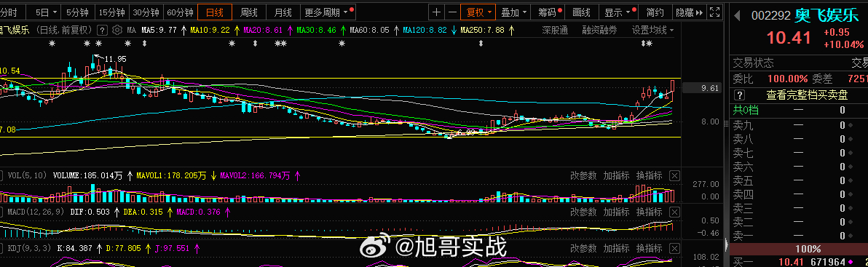Click 加指标 in KDJ panel
The width and height of the screenshot is (868, 267).
[616, 248]
